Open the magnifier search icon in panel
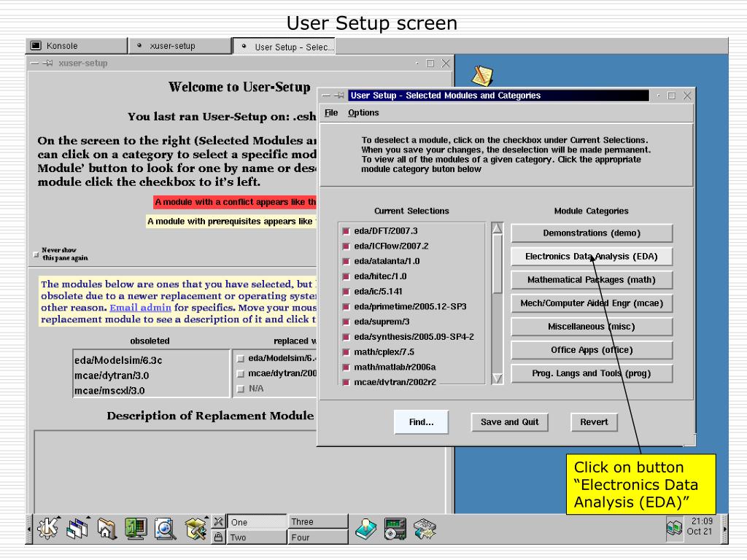747x560 pixels. click(x=166, y=529)
